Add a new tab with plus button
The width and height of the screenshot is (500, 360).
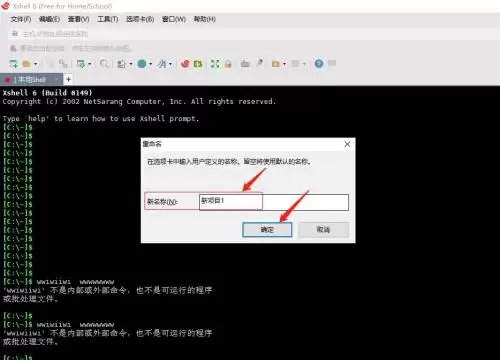point(68,79)
